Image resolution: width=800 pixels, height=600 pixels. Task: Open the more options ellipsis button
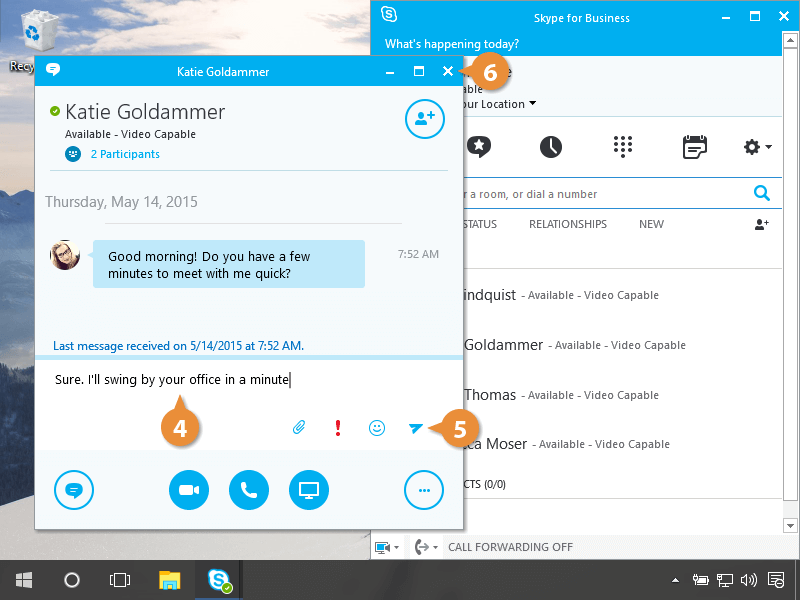pyautogui.click(x=424, y=490)
